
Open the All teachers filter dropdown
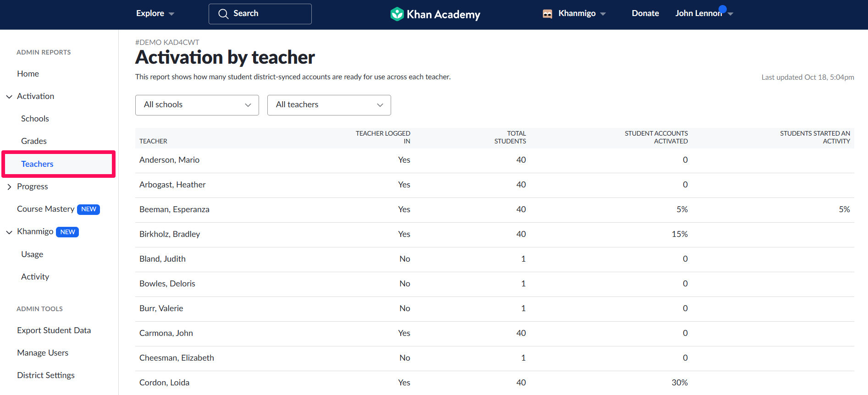(329, 105)
